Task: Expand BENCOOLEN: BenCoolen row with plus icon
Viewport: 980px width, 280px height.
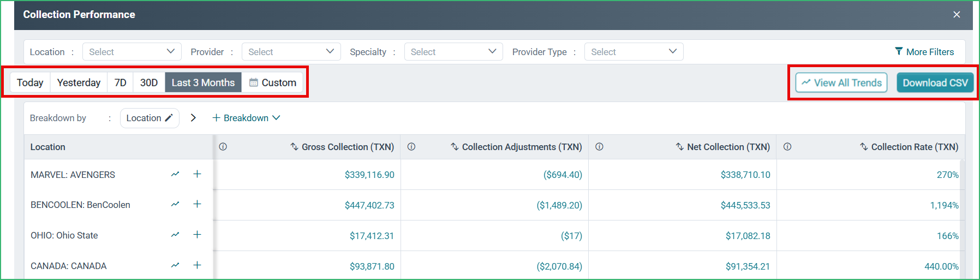Action: pyautogui.click(x=198, y=204)
